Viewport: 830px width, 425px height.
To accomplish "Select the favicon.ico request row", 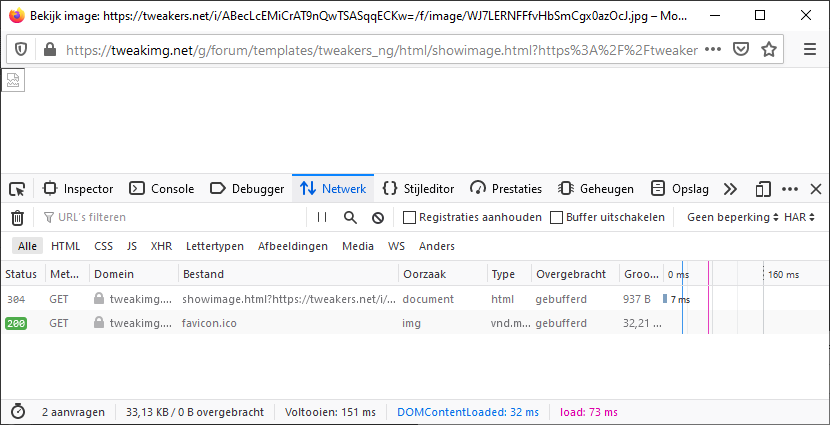I will [415, 323].
